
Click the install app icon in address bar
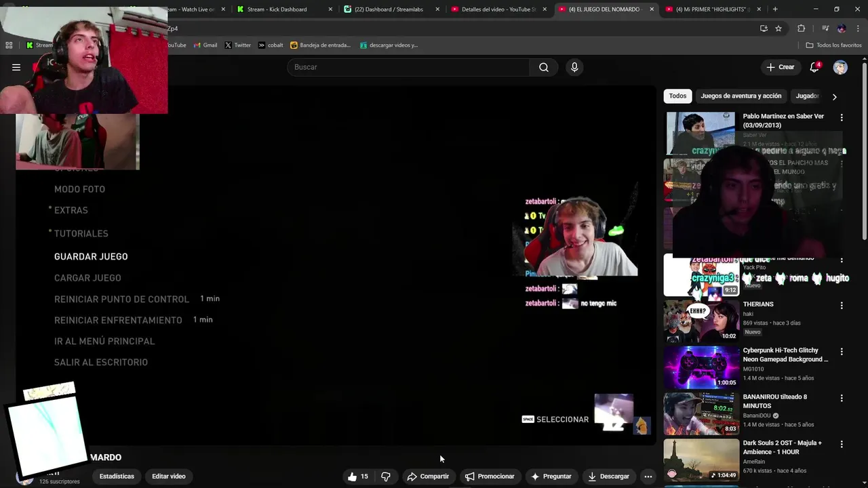(x=764, y=28)
